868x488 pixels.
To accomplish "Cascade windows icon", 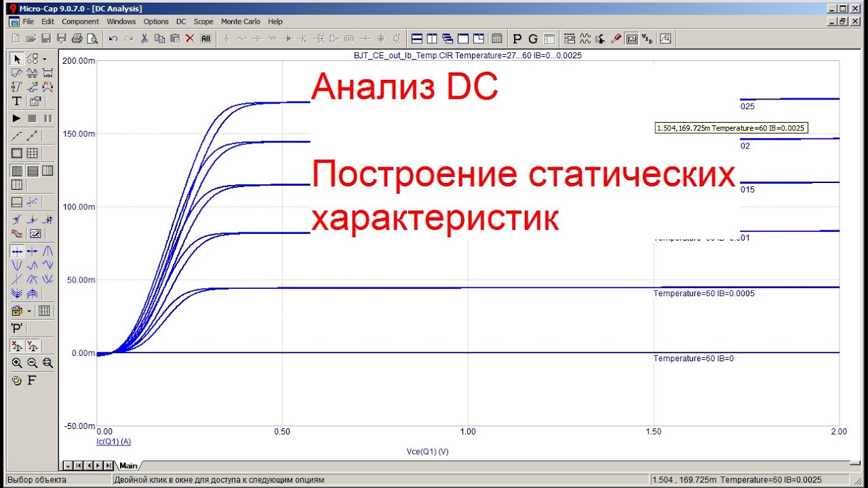I will (x=448, y=39).
